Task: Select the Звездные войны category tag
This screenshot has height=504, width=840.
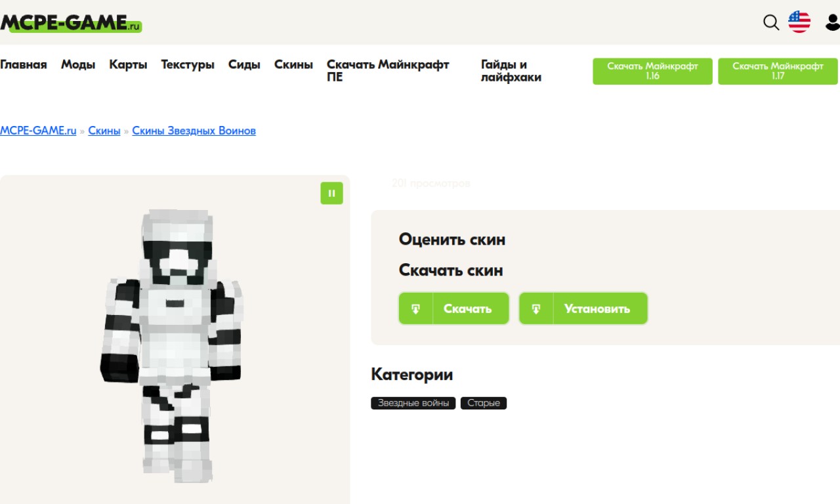Action: pyautogui.click(x=413, y=403)
